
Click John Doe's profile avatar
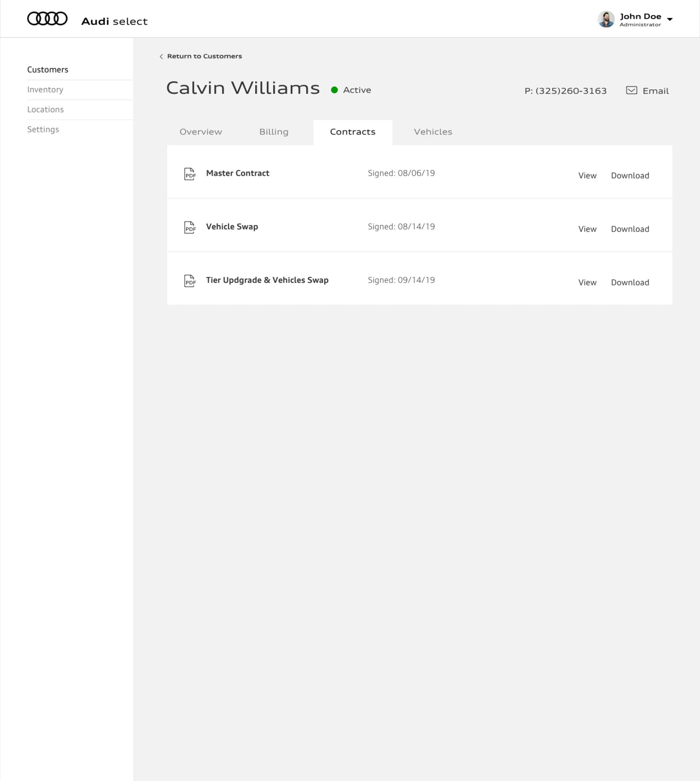pos(607,19)
